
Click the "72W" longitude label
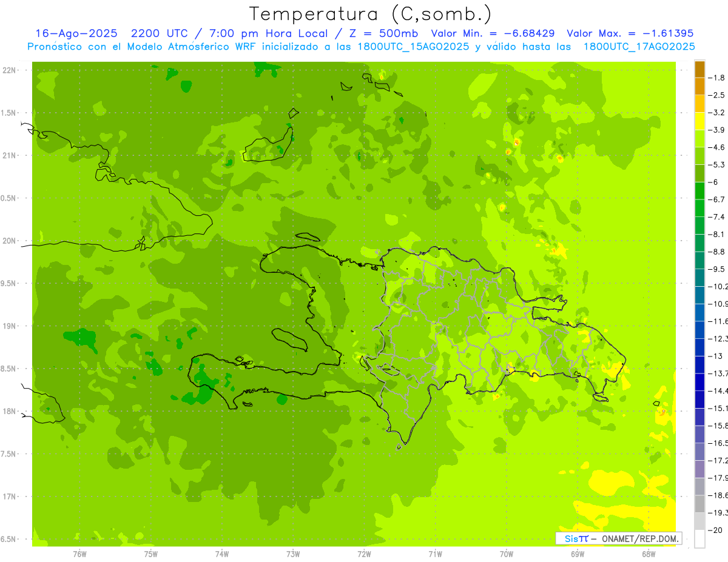point(364,554)
